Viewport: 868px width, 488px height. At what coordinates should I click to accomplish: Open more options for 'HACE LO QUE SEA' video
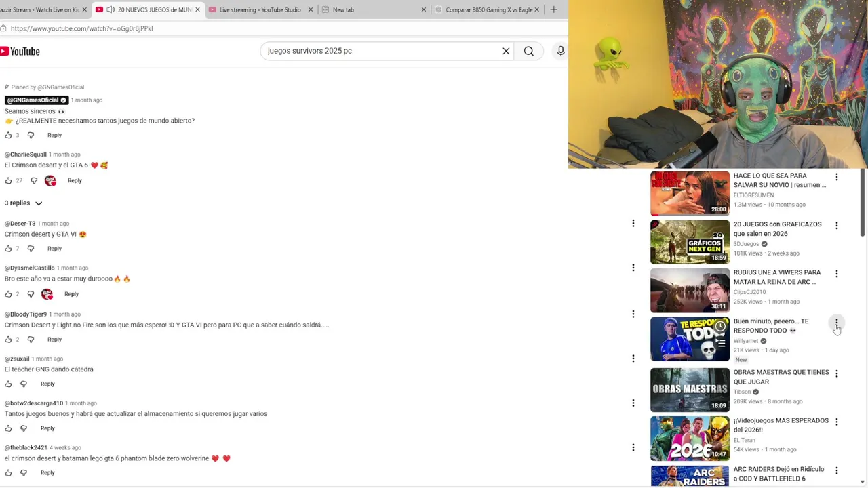tap(837, 177)
